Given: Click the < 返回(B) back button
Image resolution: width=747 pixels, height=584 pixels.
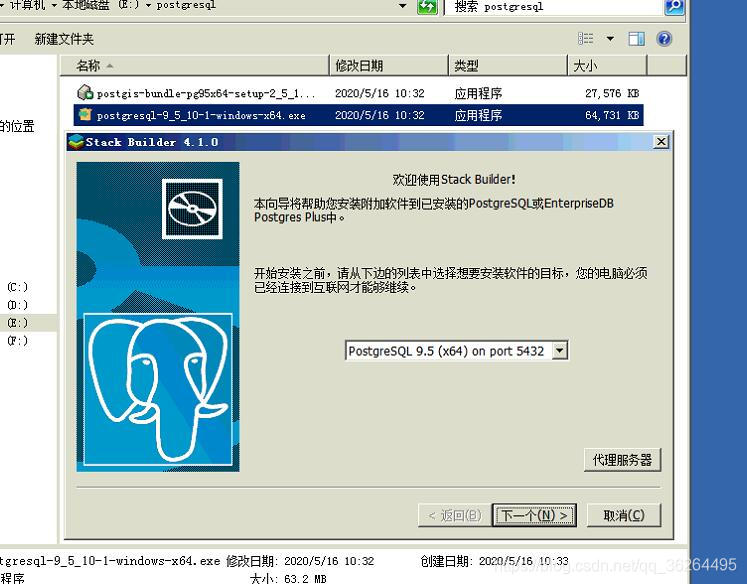Looking at the screenshot, I should point(454,515).
